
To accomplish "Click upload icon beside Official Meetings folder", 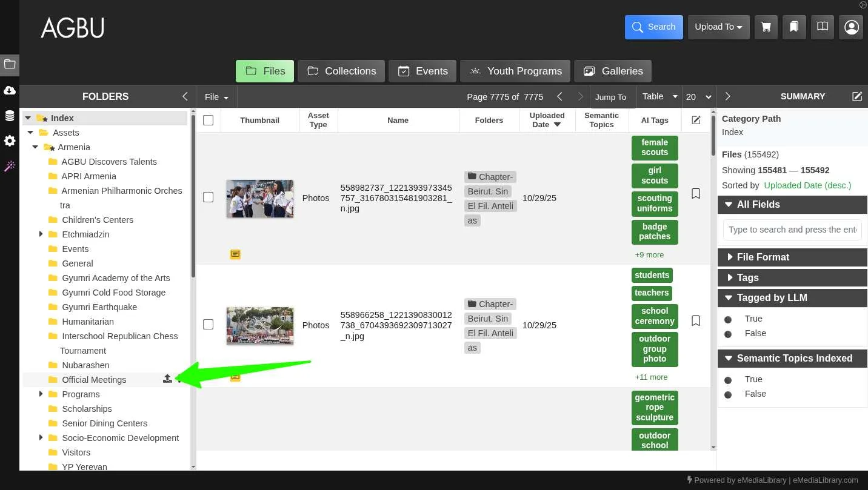I will click(167, 379).
